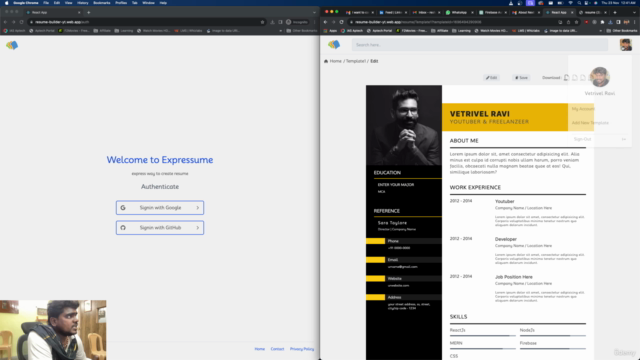
Task: Click the Edit button above the resume
Action: [491, 78]
